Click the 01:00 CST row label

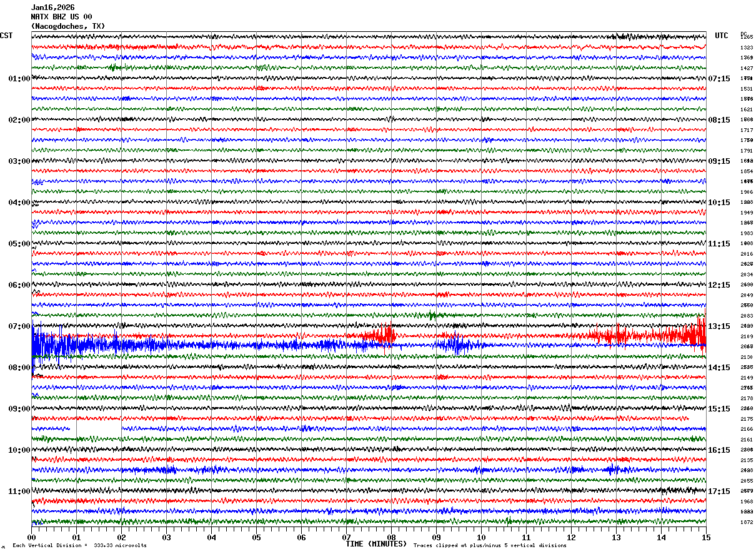coord(19,79)
